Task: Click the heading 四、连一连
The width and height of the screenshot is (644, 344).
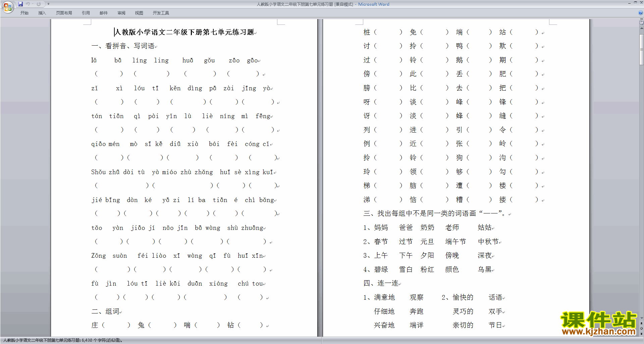Action: 381,283
